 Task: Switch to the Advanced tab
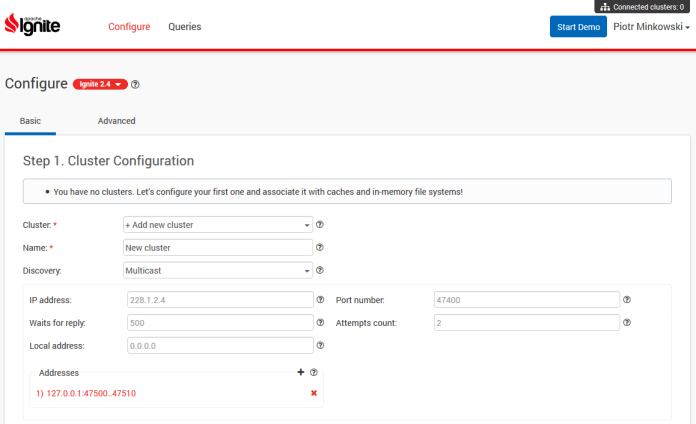[x=116, y=121]
